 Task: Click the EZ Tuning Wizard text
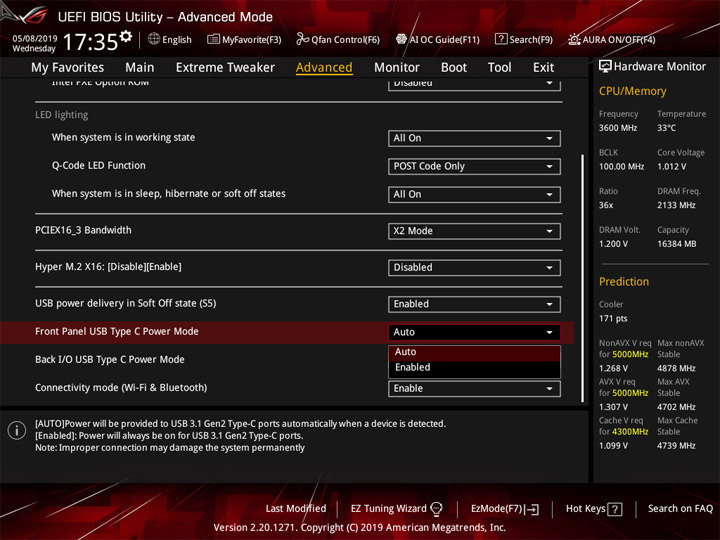point(388,509)
